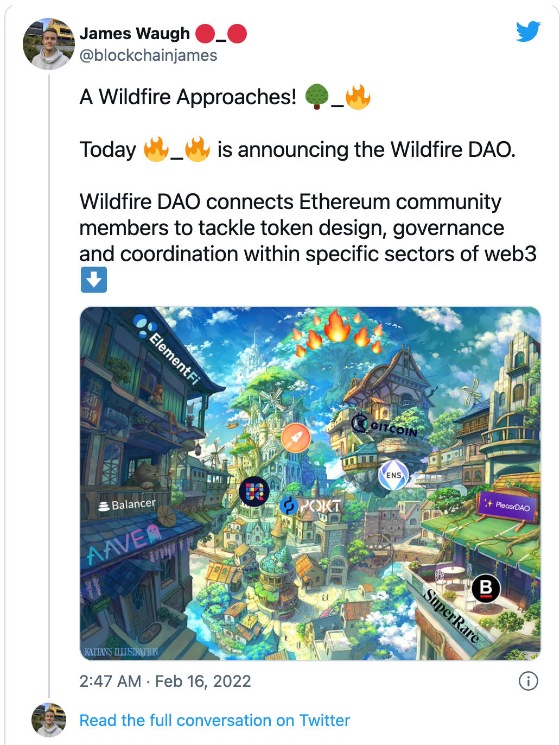Click the James Waugh display name

click(135, 34)
